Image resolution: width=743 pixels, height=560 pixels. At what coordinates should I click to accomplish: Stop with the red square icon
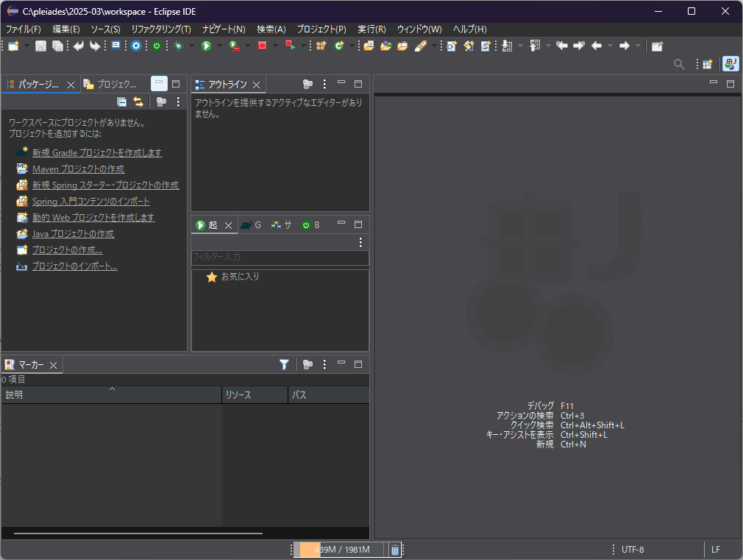(x=262, y=46)
